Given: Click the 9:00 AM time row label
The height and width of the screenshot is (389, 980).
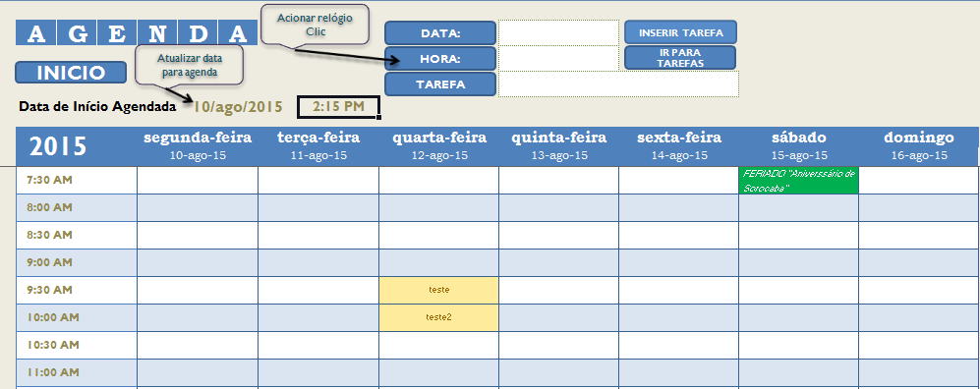Looking at the screenshot, I should click(x=77, y=262).
